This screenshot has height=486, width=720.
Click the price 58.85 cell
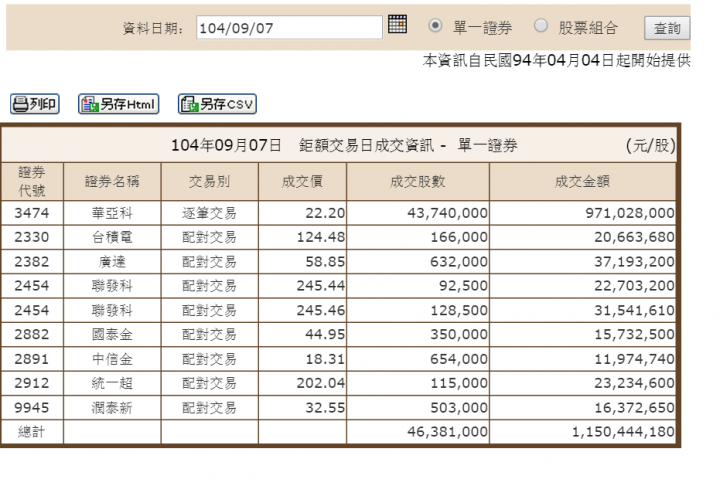point(302,262)
